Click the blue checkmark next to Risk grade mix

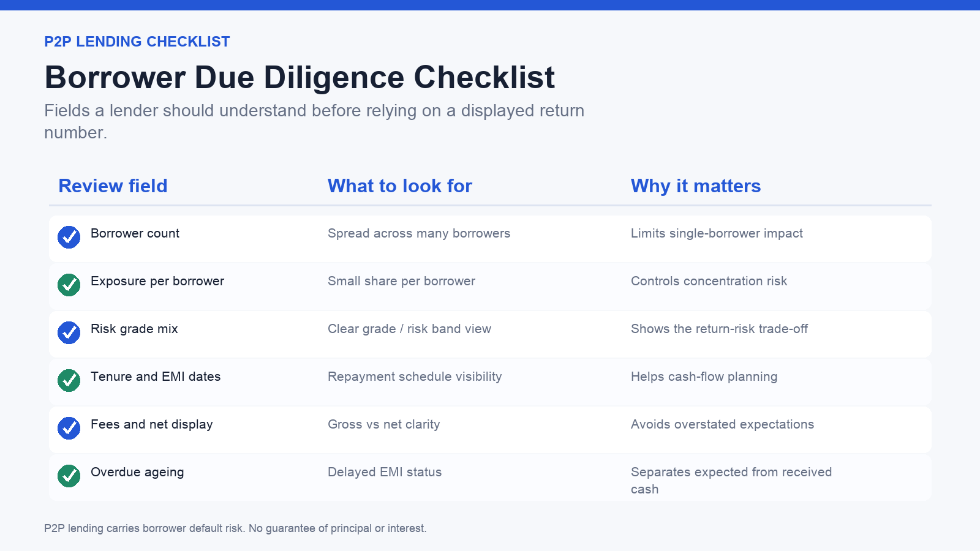pos(69,332)
